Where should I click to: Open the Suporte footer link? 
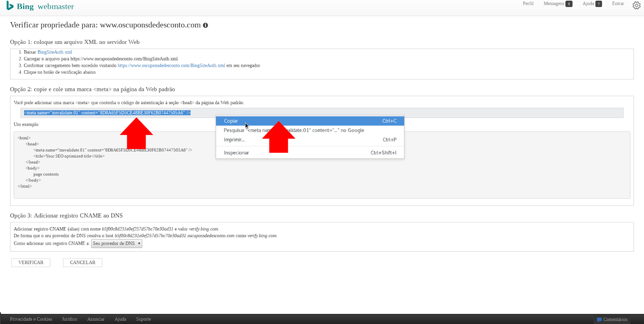[x=143, y=319]
